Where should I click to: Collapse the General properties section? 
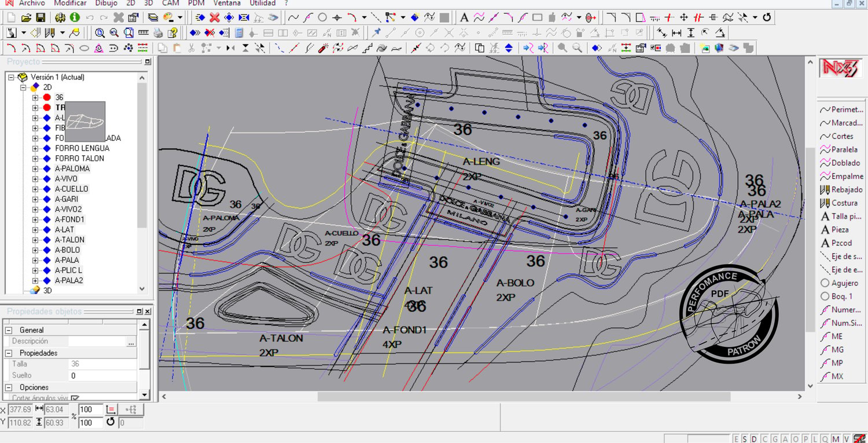pyautogui.click(x=9, y=330)
